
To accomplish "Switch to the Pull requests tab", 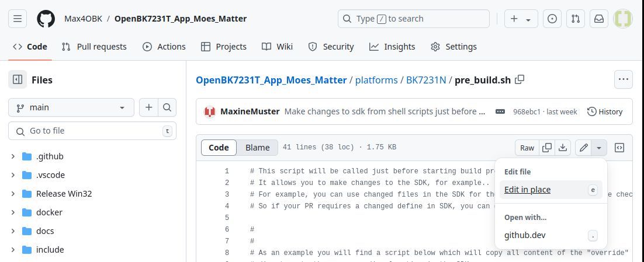I will [x=94, y=47].
